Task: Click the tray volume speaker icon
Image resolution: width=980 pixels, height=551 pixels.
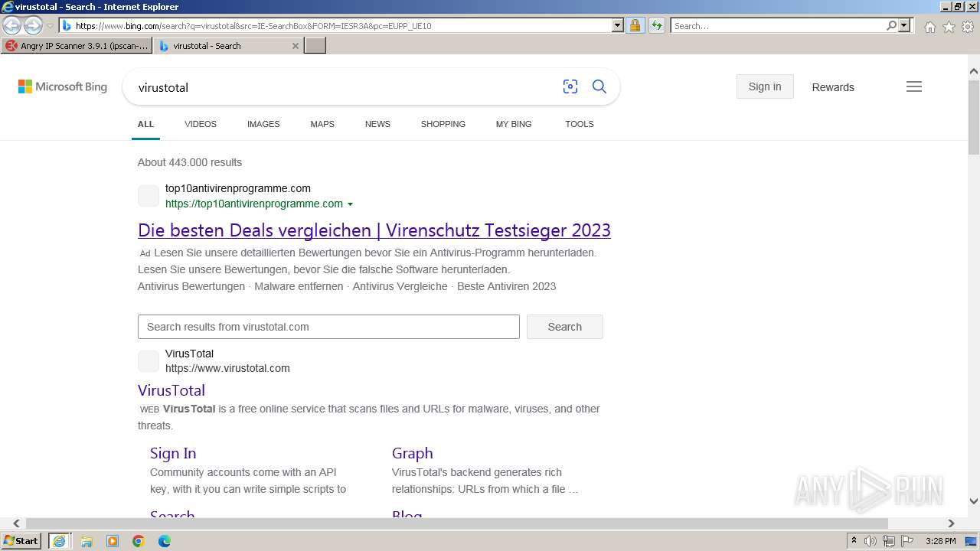Action: 871,541
